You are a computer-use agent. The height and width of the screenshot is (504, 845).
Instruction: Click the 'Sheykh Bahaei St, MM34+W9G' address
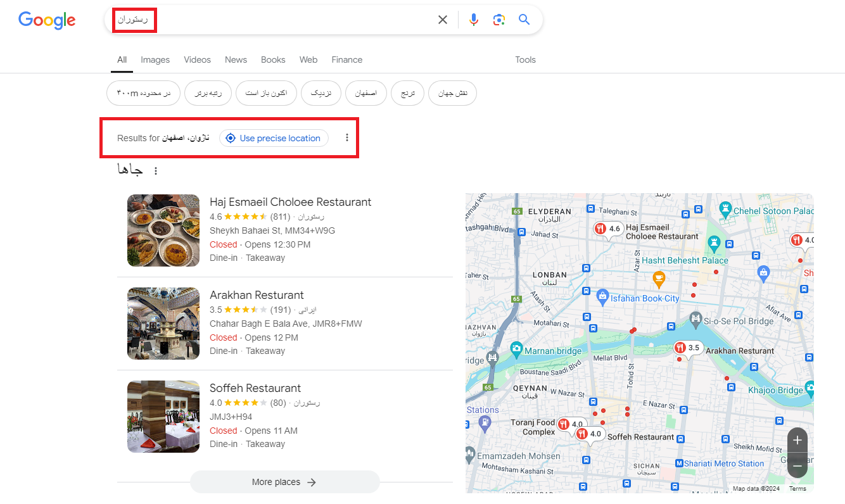point(272,230)
